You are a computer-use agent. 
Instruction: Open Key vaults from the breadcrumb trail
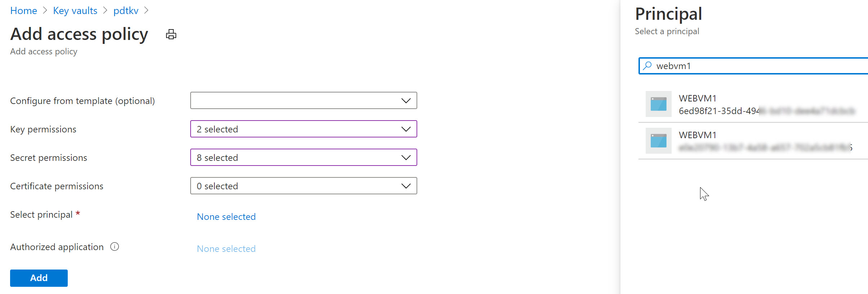75,10
